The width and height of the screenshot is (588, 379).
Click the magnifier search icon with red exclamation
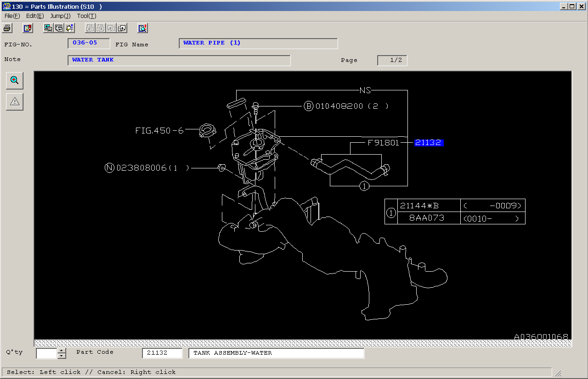click(142, 28)
